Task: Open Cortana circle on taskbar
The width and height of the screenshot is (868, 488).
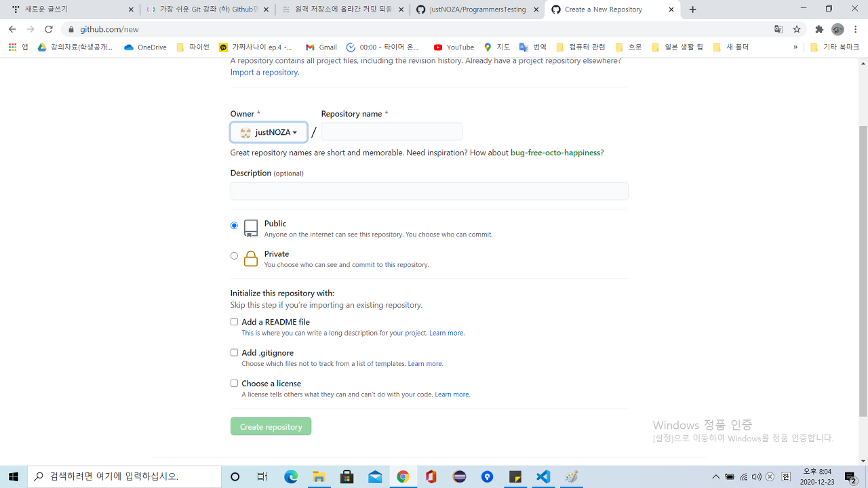Action: click(x=235, y=476)
